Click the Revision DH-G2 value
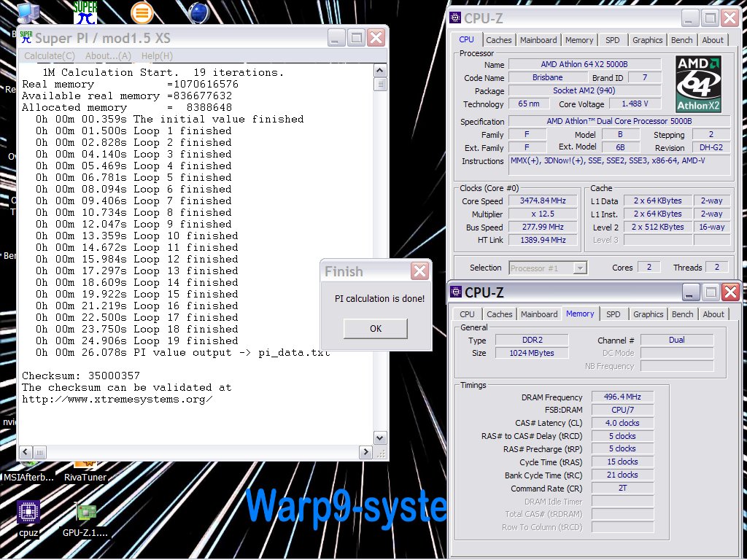 pos(711,147)
